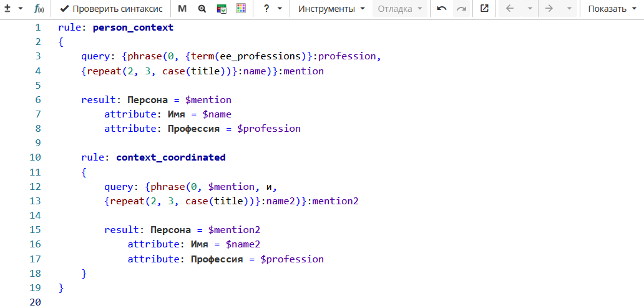Open dropdown arrow next to help icon

(x=280, y=9)
